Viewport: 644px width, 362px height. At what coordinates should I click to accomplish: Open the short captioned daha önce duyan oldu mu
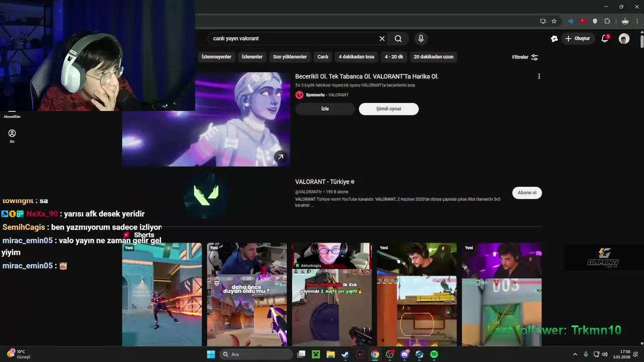[x=247, y=295]
